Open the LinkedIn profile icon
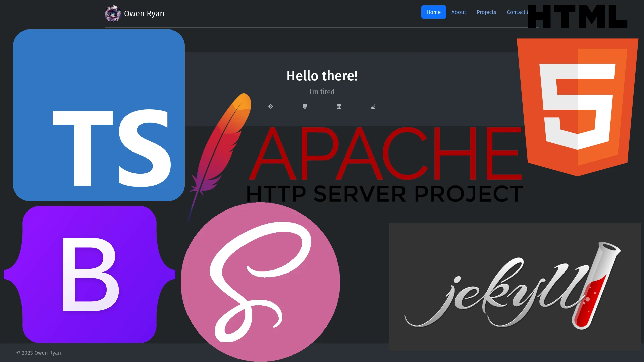This screenshot has width=644, height=362. click(339, 106)
